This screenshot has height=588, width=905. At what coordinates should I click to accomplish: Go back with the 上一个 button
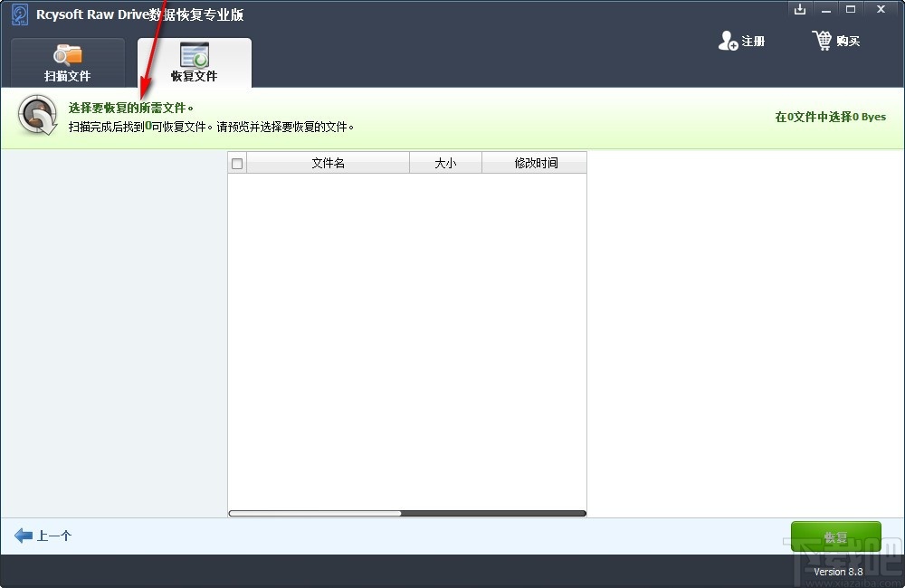point(43,536)
